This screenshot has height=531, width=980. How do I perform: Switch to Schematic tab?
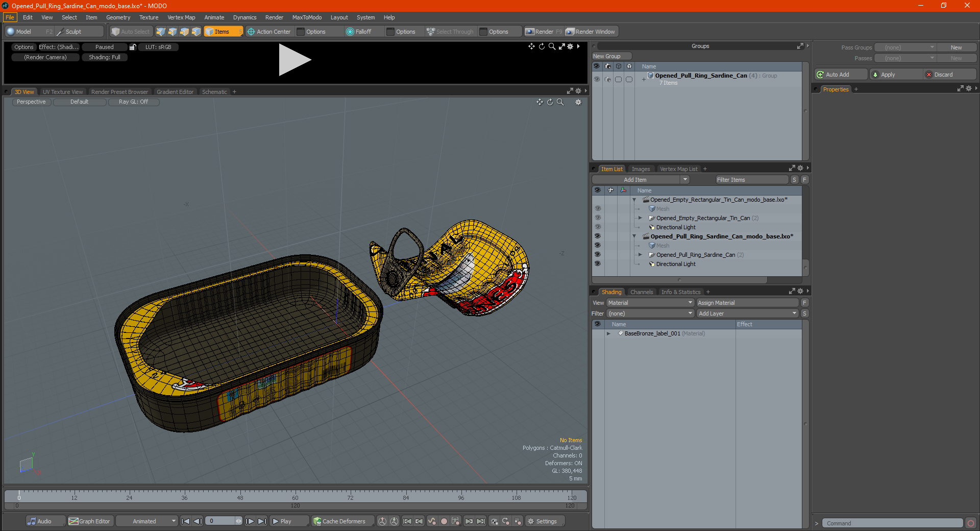click(x=214, y=92)
